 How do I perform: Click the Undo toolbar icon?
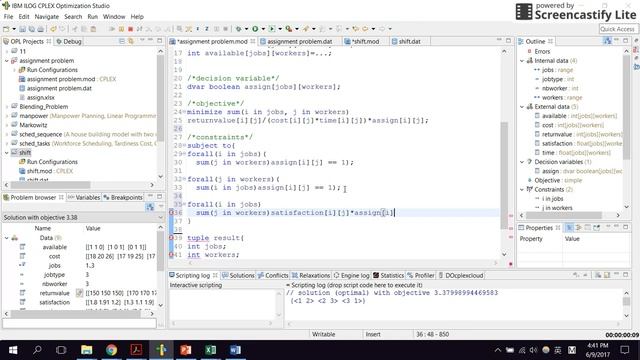(x=53, y=29)
